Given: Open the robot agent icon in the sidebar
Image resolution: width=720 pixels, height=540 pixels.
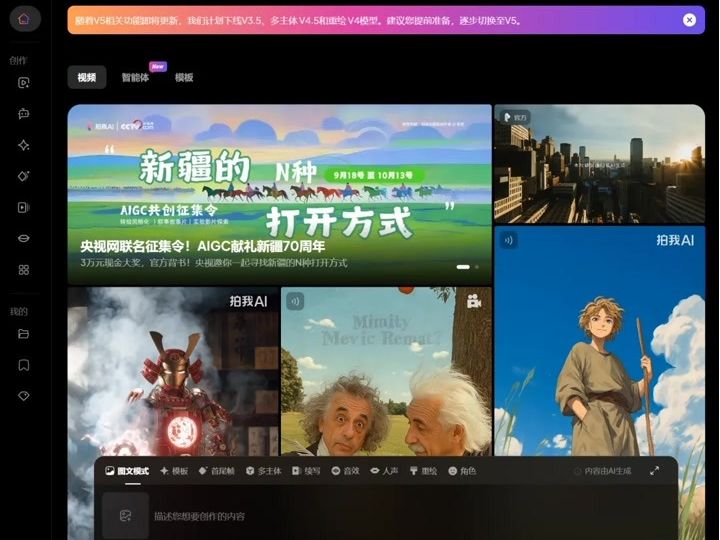Looking at the screenshot, I should point(24,114).
